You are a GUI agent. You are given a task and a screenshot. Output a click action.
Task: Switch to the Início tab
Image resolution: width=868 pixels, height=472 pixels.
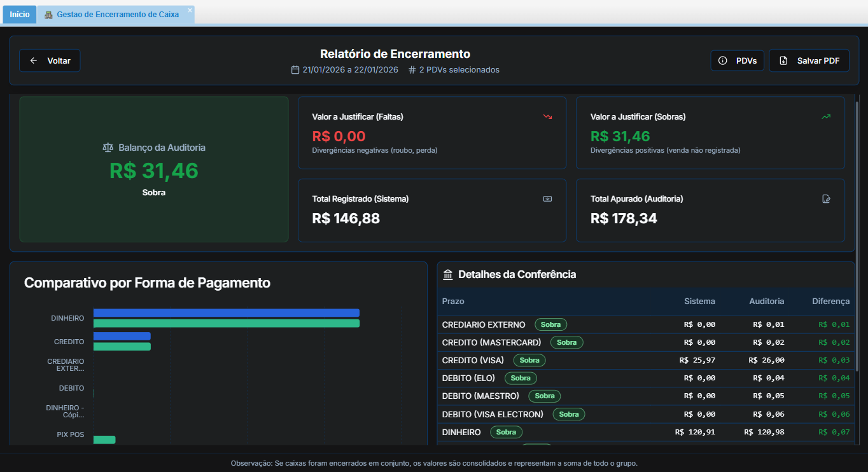pos(19,14)
